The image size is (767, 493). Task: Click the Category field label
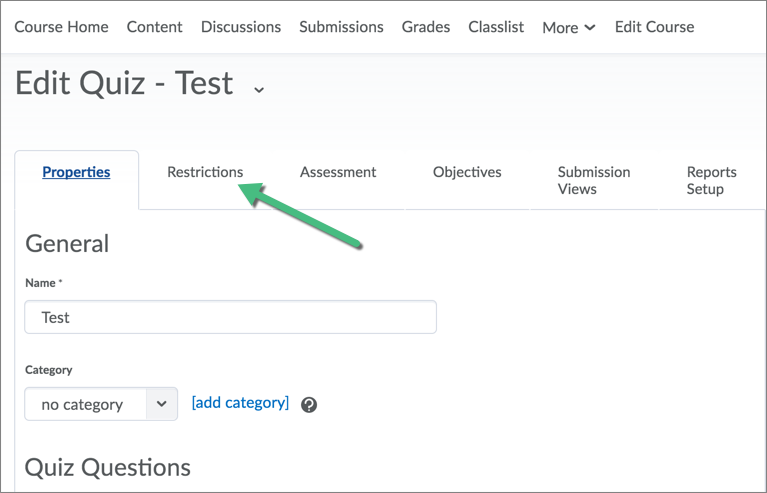(48, 370)
